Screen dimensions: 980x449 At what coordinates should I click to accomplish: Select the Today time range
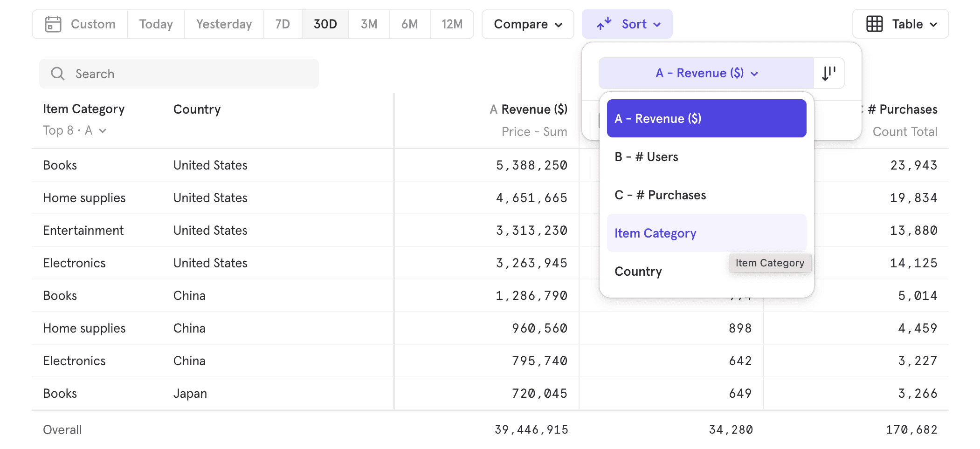[x=156, y=24]
